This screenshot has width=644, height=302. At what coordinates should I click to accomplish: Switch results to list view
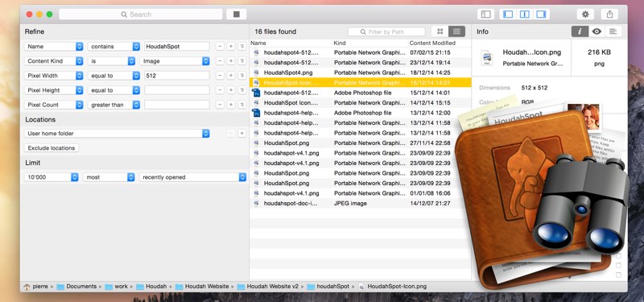pyautogui.click(x=456, y=31)
